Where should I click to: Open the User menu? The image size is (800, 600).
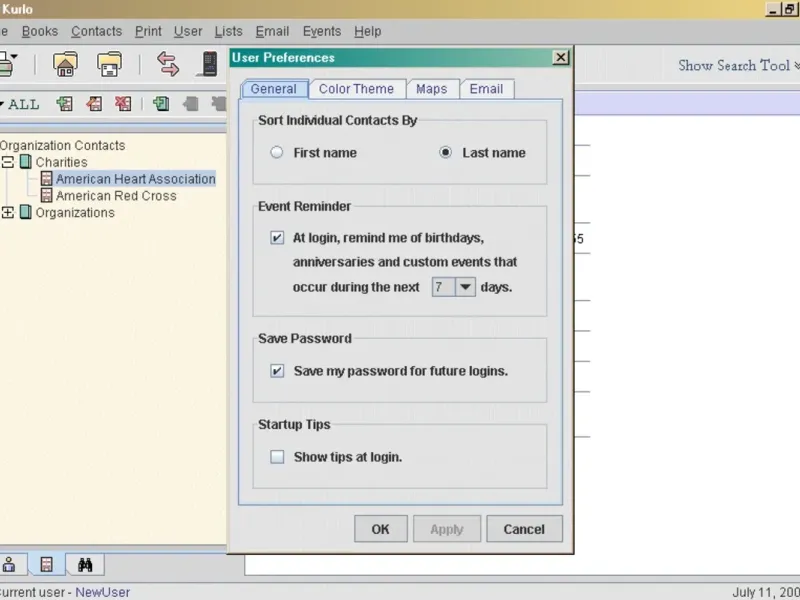pos(188,32)
